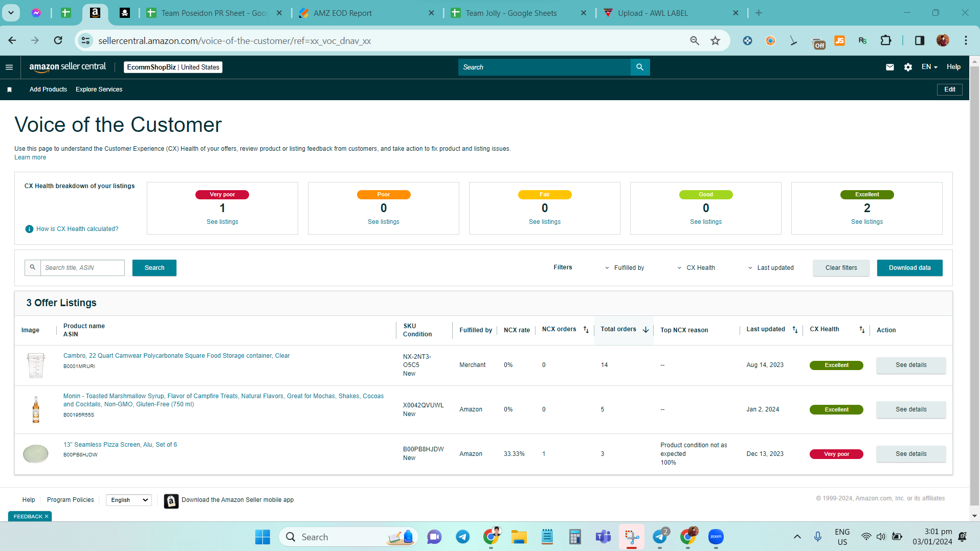Open the English language select in footer
Screen dimensions: 980x551
(x=129, y=500)
